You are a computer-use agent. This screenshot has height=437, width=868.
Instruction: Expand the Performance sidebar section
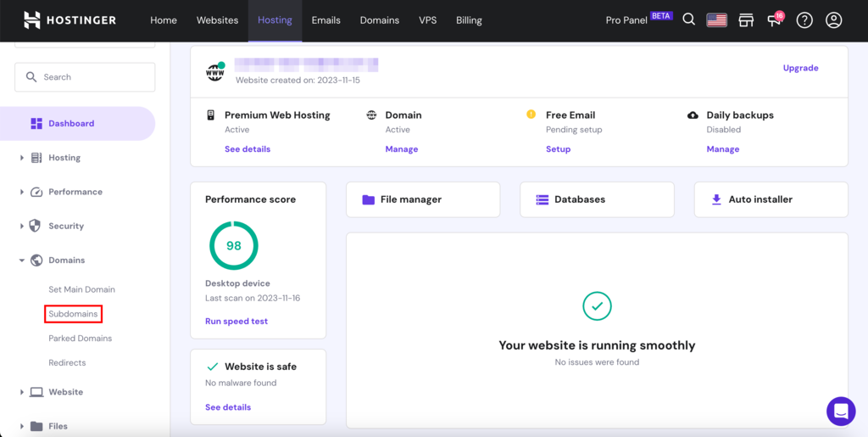[x=75, y=192]
